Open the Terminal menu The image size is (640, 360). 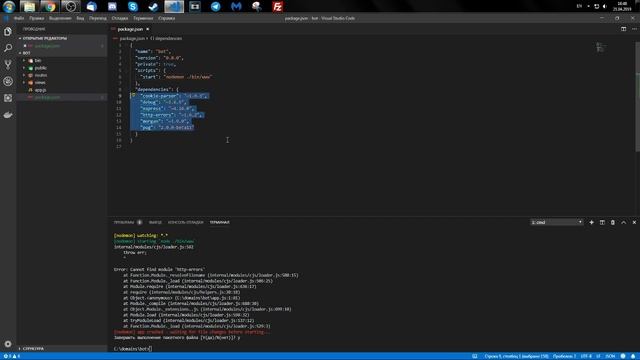pos(143,18)
